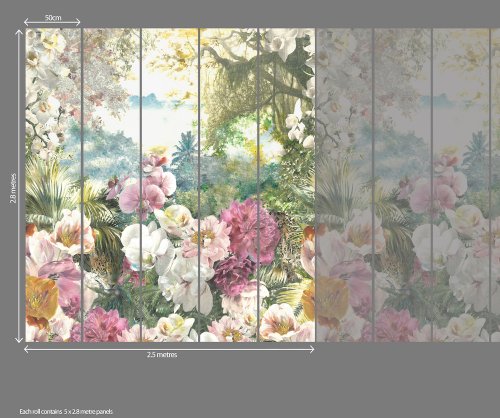Select the 2.8 metres height label
The width and height of the screenshot is (500, 418).
13,188
